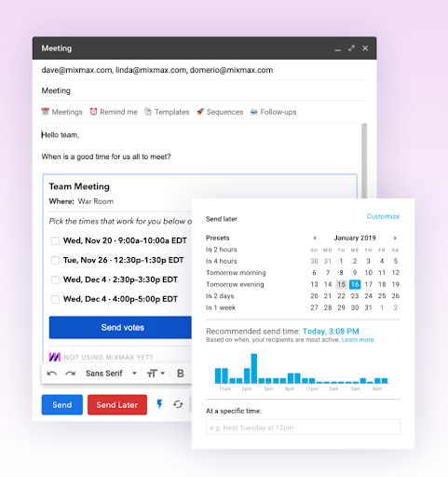The image size is (448, 477).
Task: Click the Mixmax logo icon
Action: [55, 357]
